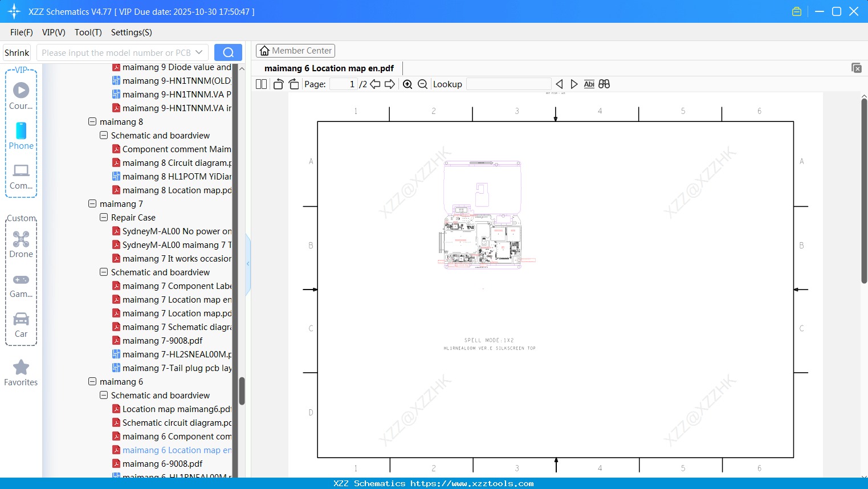Zoom out of the PDF
The image size is (868, 489).
click(x=422, y=84)
